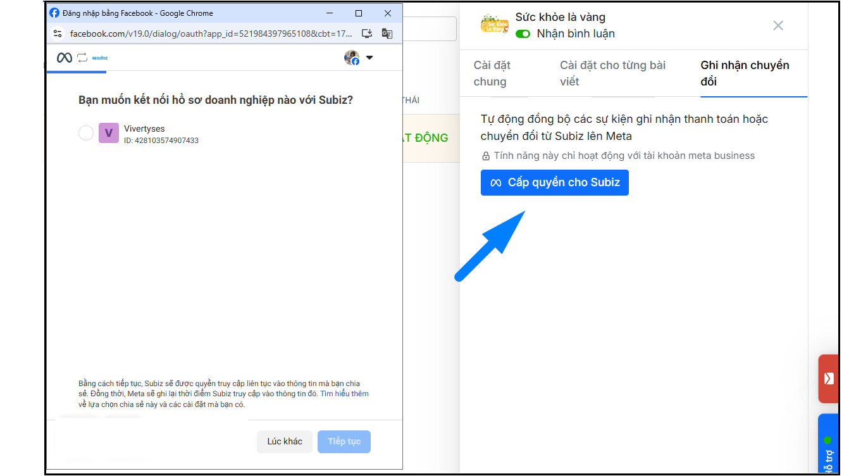The image size is (868, 476).
Task: Click the red widget icon on right edge
Action: pos(828,379)
